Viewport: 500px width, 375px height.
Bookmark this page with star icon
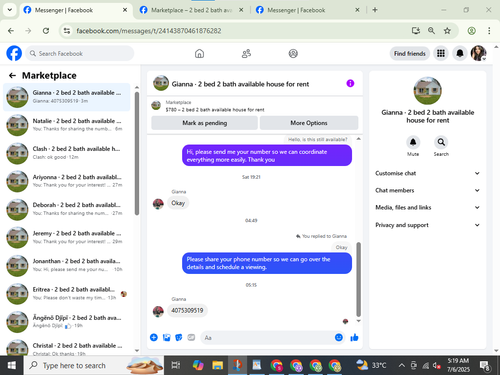click(x=447, y=31)
